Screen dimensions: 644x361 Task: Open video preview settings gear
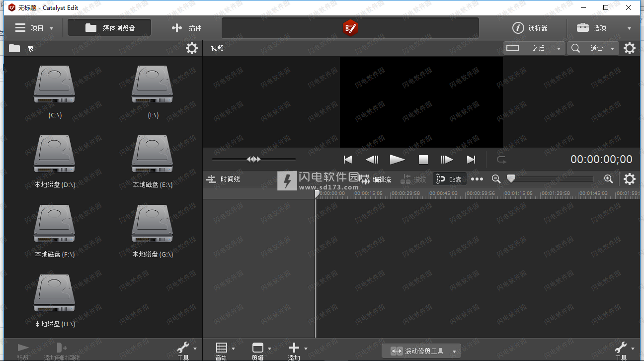point(630,48)
